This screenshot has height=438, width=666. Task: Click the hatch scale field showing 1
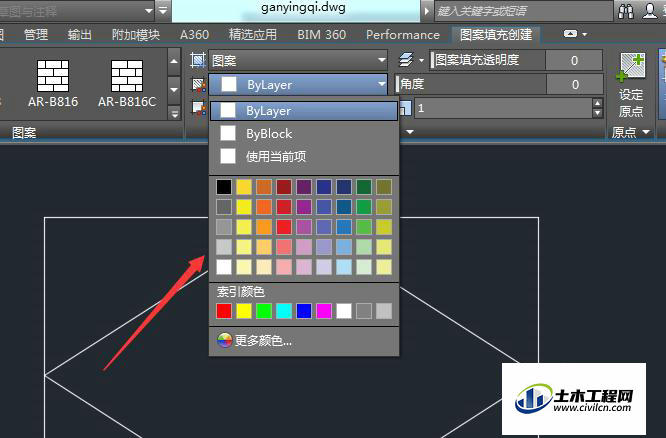click(503, 108)
